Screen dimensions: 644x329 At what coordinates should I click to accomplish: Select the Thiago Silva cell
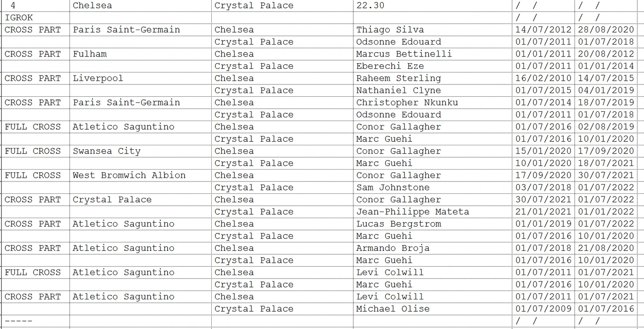(432, 30)
